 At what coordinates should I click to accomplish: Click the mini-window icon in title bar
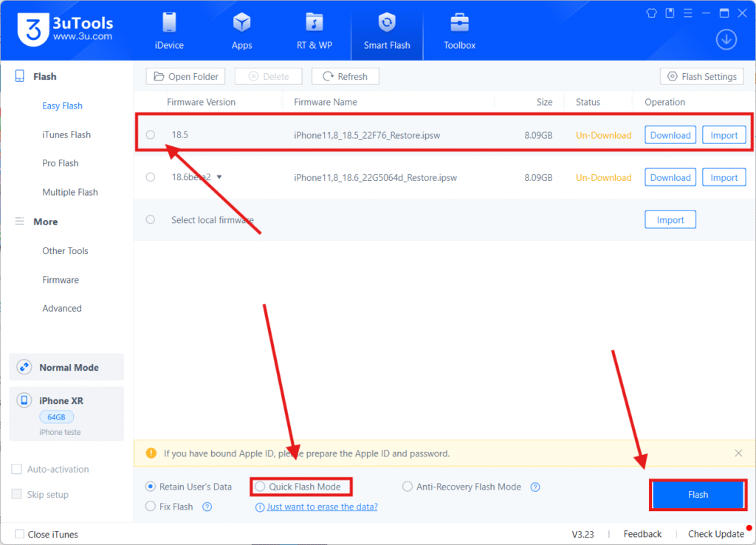pyautogui.click(x=670, y=13)
